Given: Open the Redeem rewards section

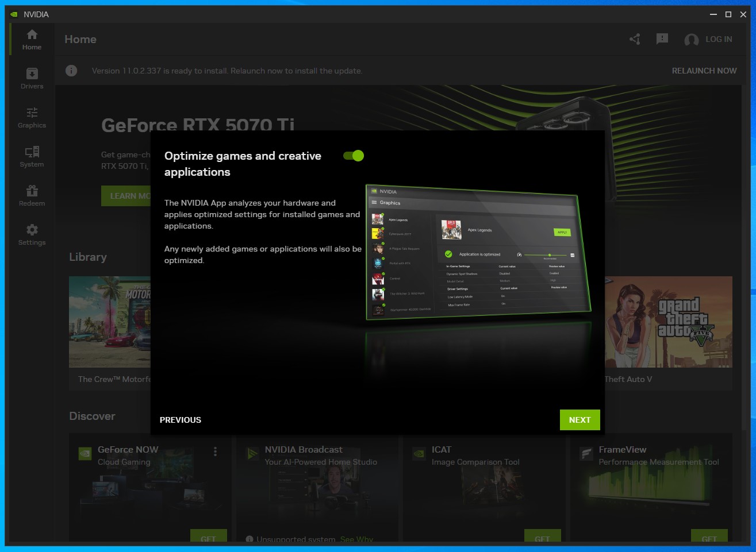Looking at the screenshot, I should pos(32,196).
